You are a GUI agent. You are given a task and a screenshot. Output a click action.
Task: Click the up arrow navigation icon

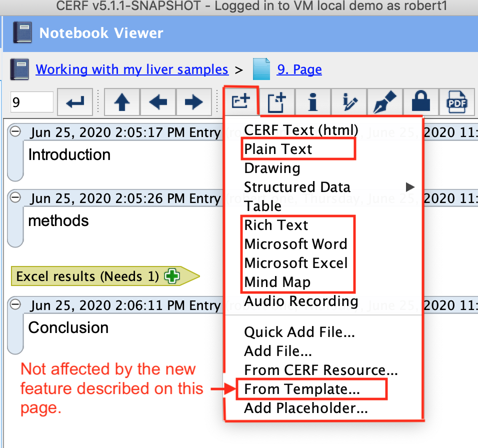[x=122, y=102]
